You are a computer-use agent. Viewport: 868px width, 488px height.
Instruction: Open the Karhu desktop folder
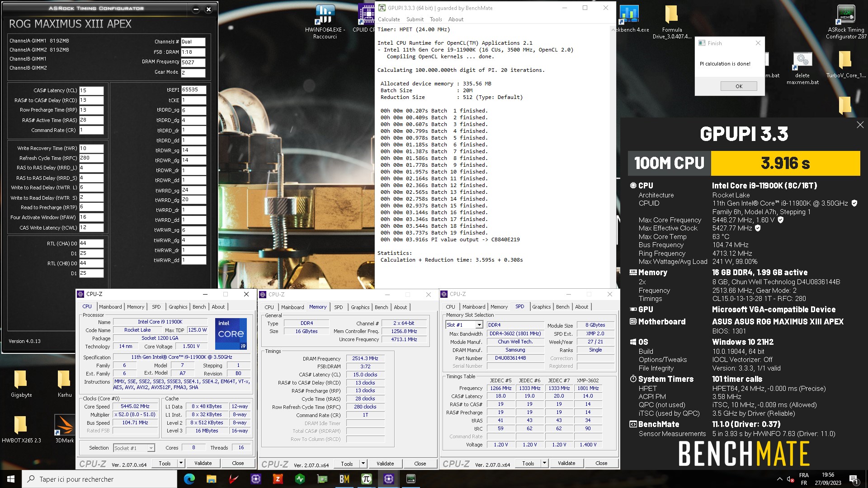tap(65, 384)
